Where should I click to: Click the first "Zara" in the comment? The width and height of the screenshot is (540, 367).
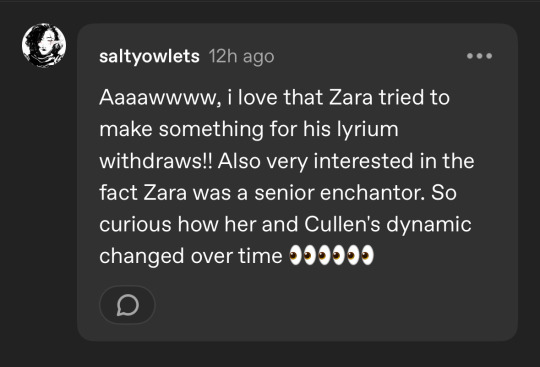pos(351,97)
